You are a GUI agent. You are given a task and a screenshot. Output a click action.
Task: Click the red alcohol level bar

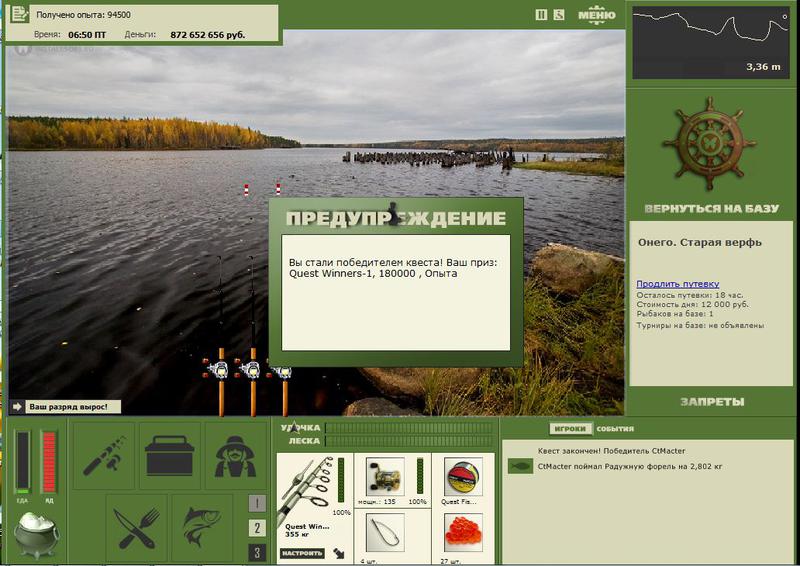(49, 461)
